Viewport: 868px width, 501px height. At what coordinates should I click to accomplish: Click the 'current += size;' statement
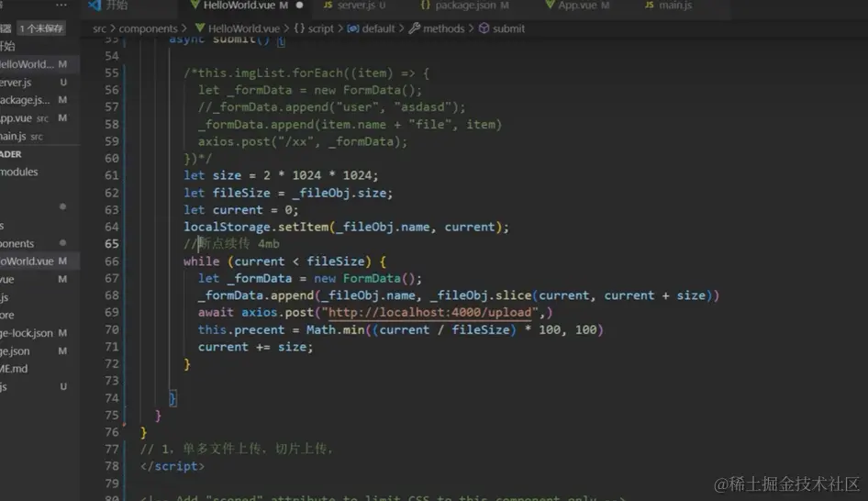pyautogui.click(x=255, y=347)
